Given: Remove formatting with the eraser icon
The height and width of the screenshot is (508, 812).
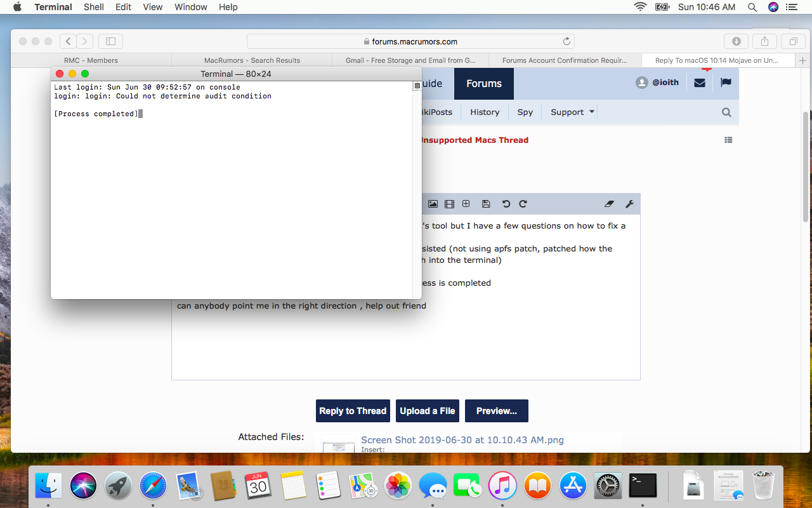Looking at the screenshot, I should pos(610,204).
